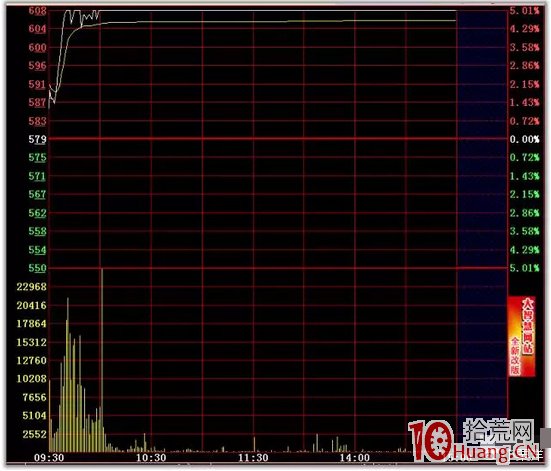The image size is (551, 471).
Task: Click the green 571 price label
Action: click(37, 176)
